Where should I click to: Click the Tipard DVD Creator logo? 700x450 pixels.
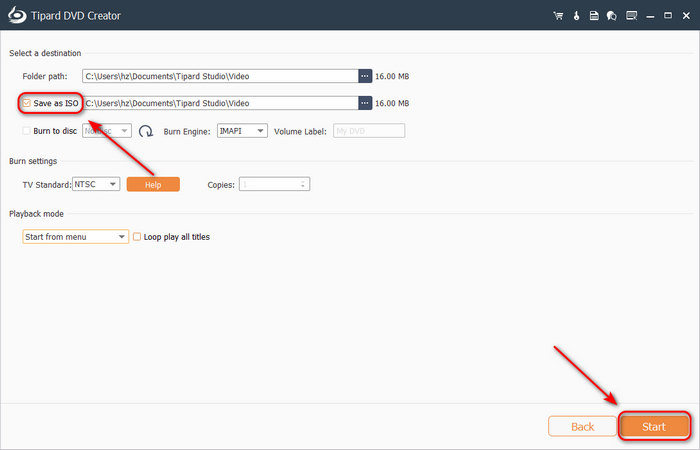click(17, 15)
